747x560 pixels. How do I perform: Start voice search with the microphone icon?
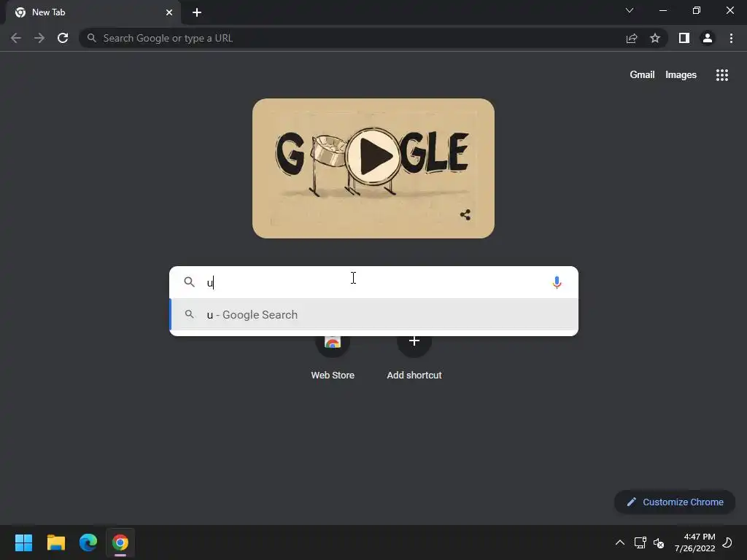(557, 282)
